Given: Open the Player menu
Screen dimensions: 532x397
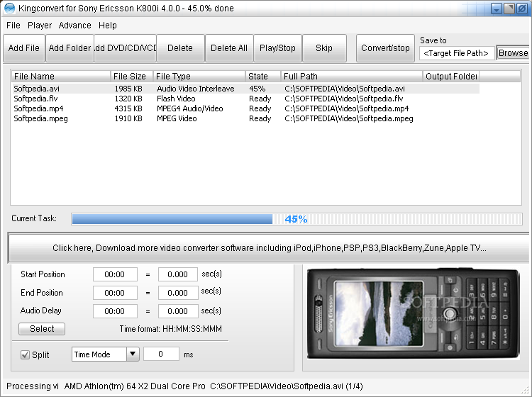Looking at the screenshot, I should (x=40, y=26).
